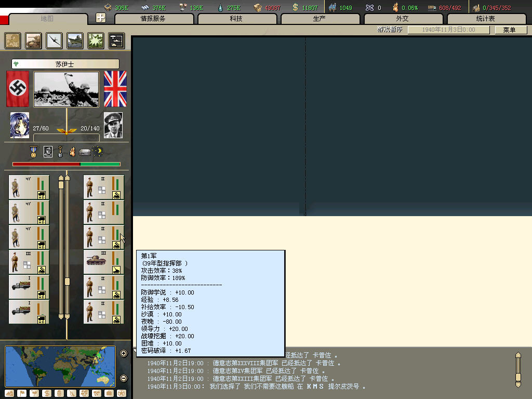Switch to the 地图 tab
532x399 pixels.
[x=47, y=19]
